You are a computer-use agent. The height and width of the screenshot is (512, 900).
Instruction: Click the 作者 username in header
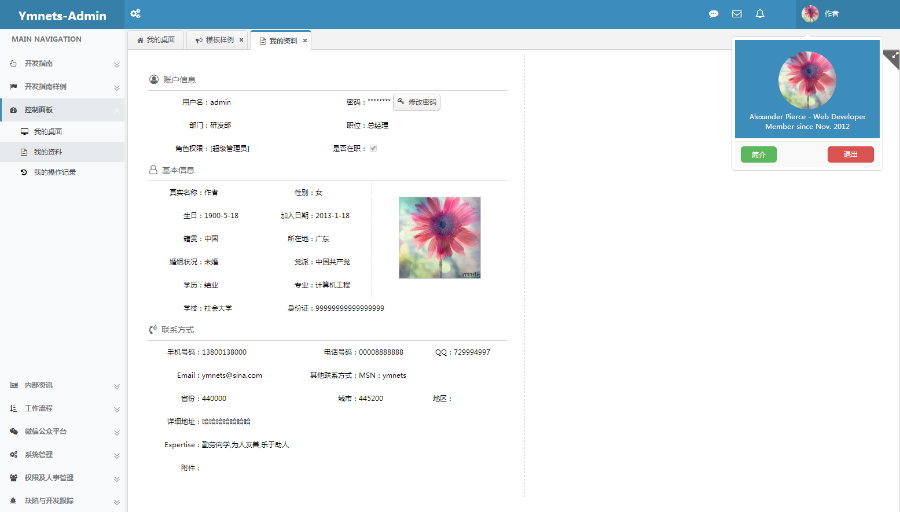[832, 14]
